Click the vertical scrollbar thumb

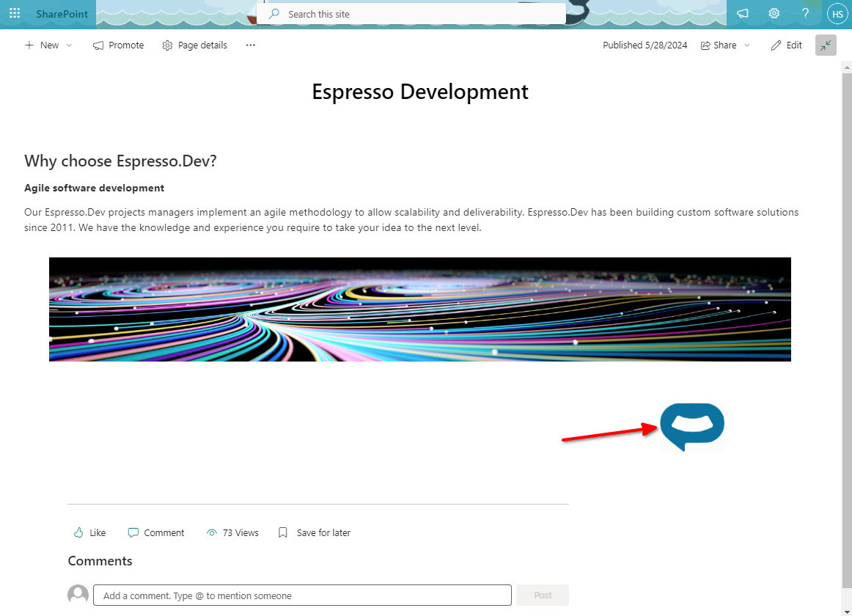(x=847, y=330)
